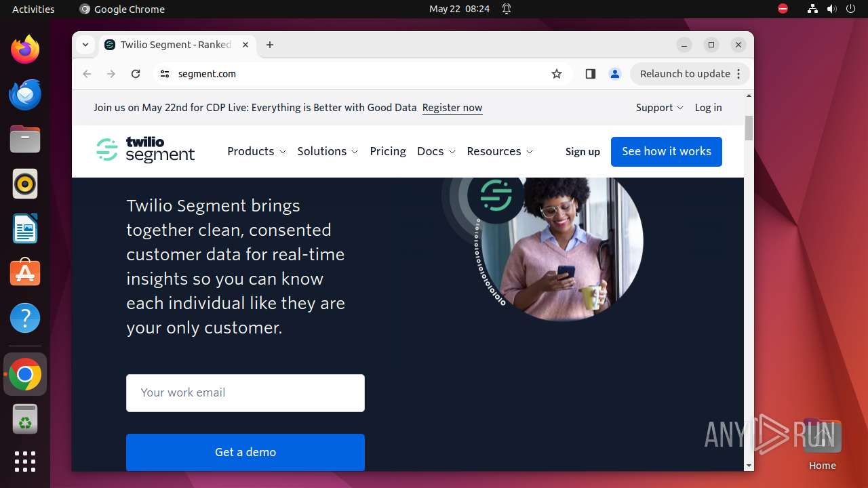The image size is (868, 488).
Task: Expand the Docs menu
Action: click(436, 151)
